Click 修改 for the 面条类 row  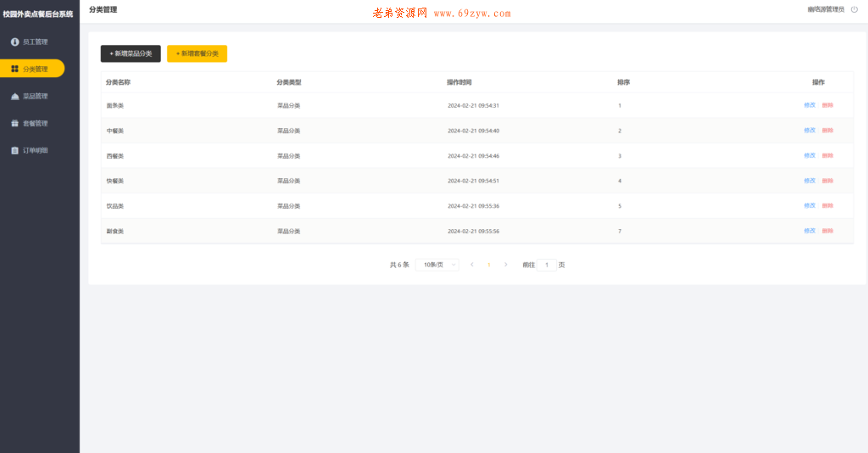point(810,105)
